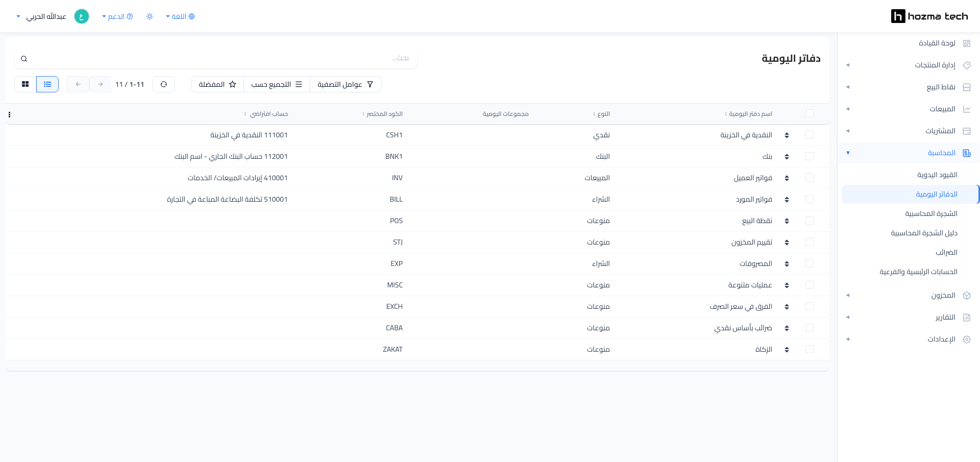Click the user avatar circle
Screen dimensions: 980x462
click(82, 16)
